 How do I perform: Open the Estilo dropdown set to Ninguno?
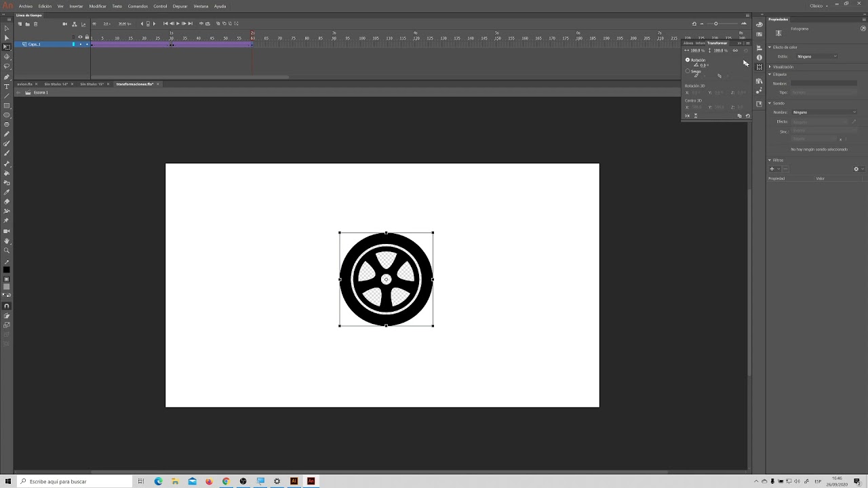[x=816, y=56]
